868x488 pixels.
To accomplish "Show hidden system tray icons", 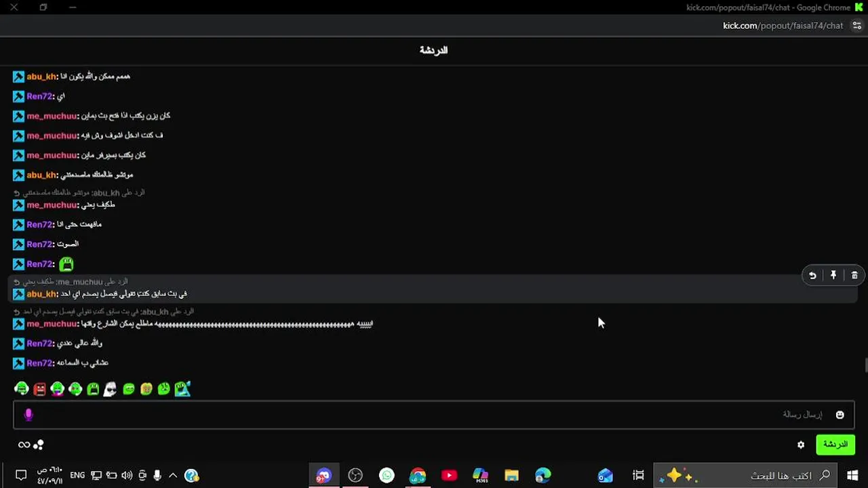I will [x=173, y=475].
